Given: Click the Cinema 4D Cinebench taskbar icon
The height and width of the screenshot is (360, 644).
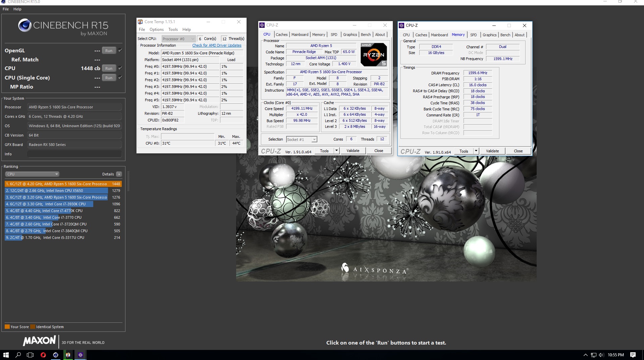Looking at the screenshot, I should (56, 355).
